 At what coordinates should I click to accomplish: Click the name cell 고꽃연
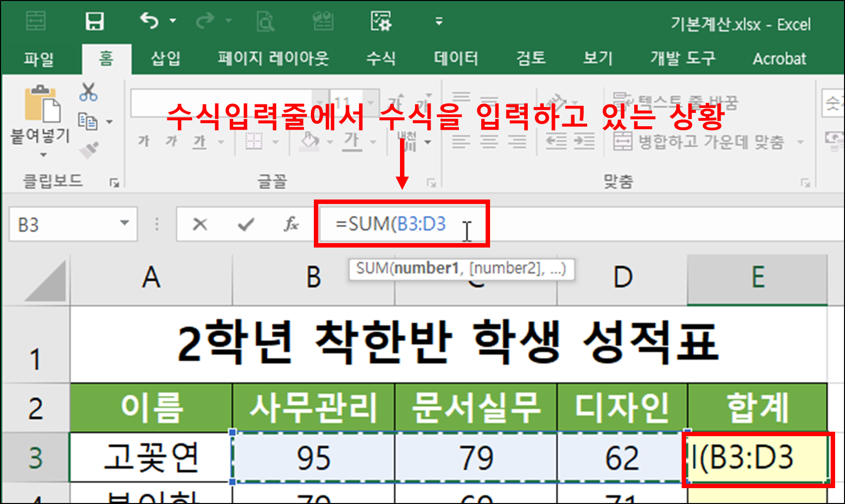click(151, 457)
